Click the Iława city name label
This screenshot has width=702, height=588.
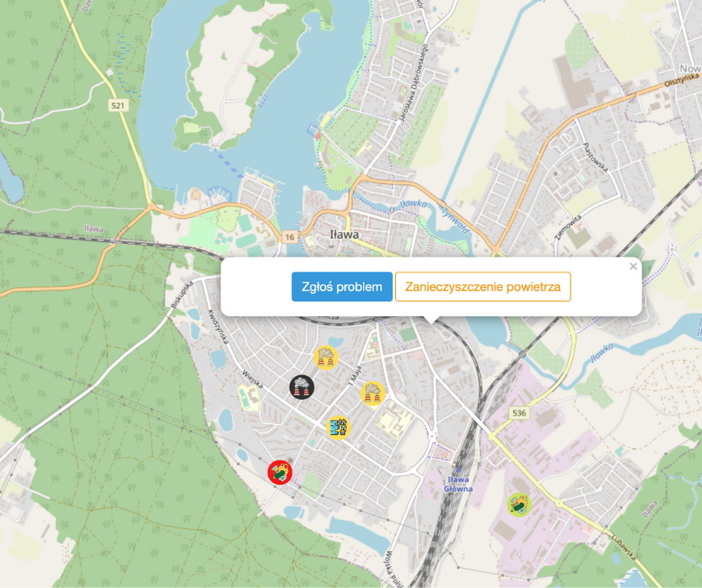click(344, 234)
